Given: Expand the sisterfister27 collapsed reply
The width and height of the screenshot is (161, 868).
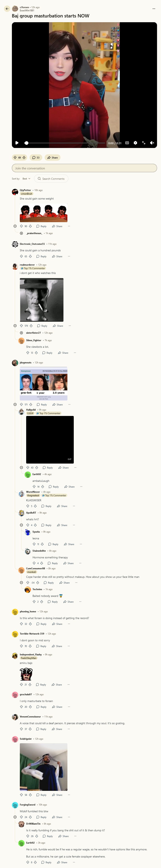Looking at the screenshot, I should [21, 333].
